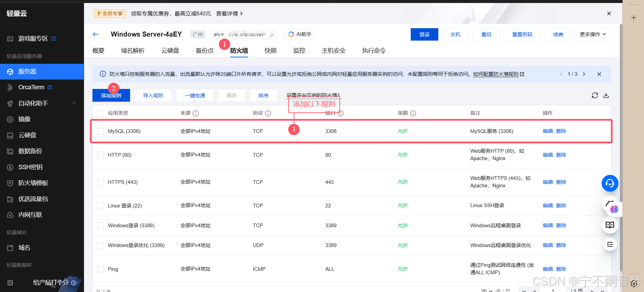The width and height of the screenshot is (644, 292).
Task: Expand the 更多操作 dropdown
Action: tap(593, 34)
